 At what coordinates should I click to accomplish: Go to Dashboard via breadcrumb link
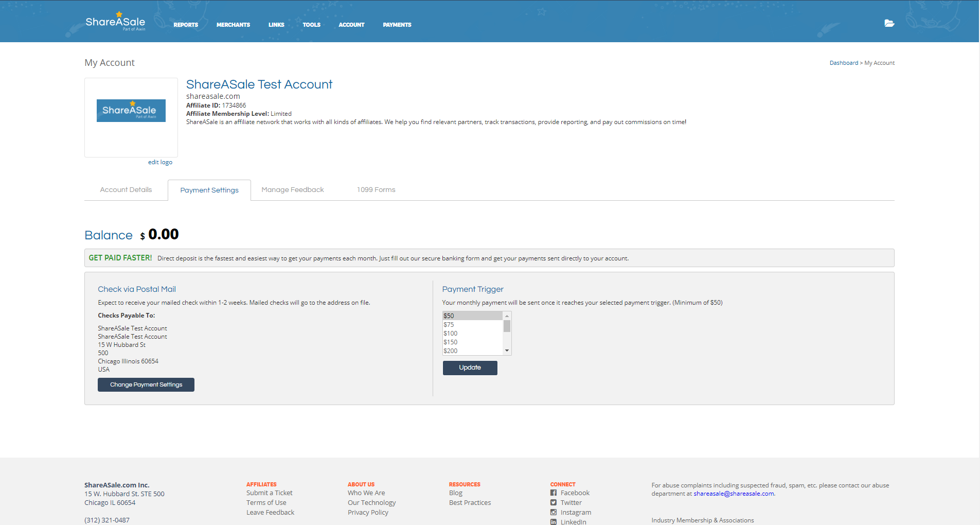tap(844, 63)
